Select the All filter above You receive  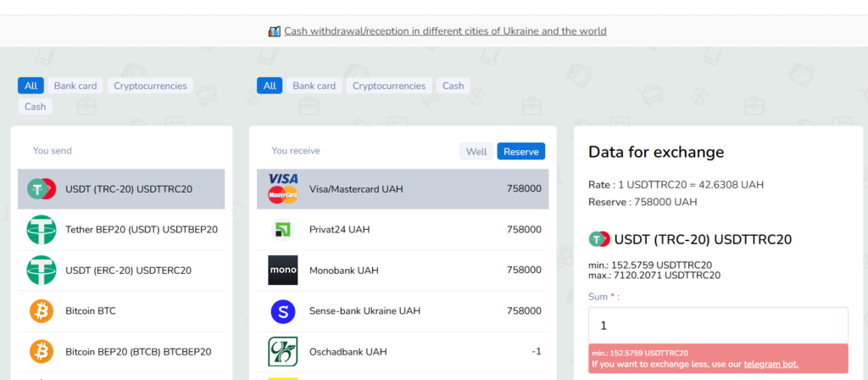(x=270, y=86)
